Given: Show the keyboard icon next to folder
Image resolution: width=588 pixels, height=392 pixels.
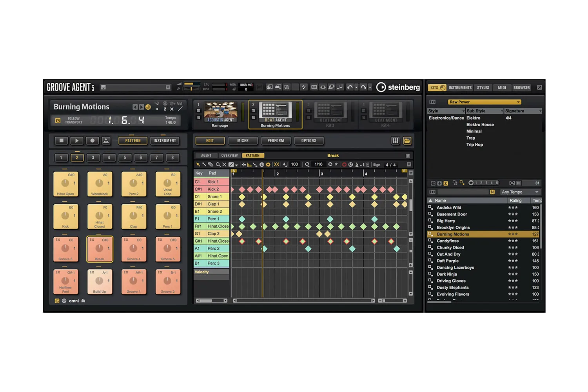Looking at the screenshot, I should coord(395,141).
